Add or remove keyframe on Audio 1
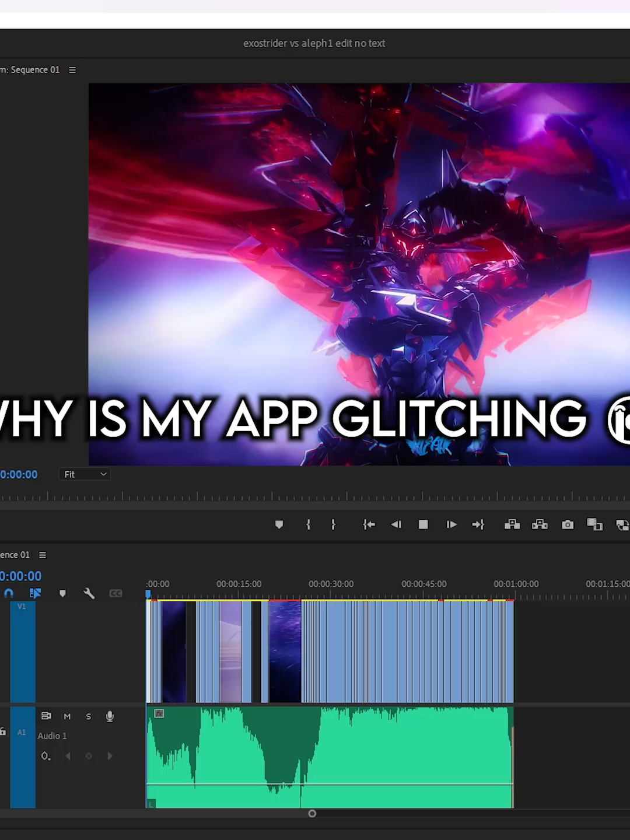The width and height of the screenshot is (630, 840). pos(89,756)
